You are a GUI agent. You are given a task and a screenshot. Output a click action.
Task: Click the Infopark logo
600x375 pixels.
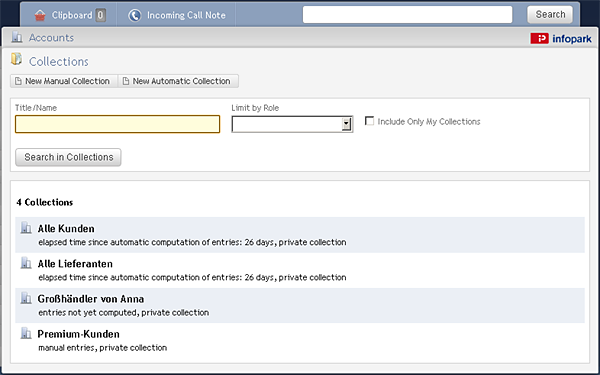point(561,39)
